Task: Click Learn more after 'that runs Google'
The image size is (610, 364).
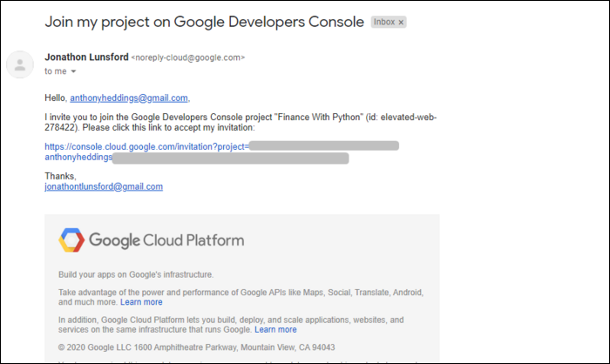Action: 275,330
